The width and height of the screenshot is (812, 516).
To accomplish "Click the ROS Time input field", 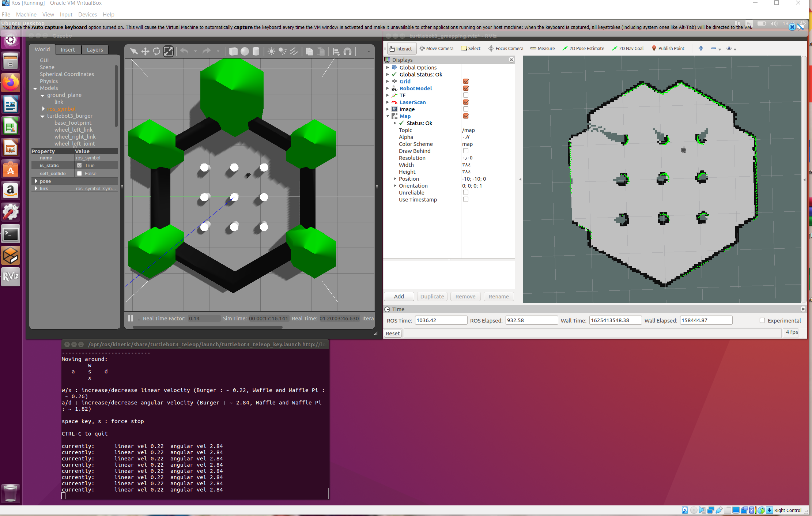I will tap(441, 320).
